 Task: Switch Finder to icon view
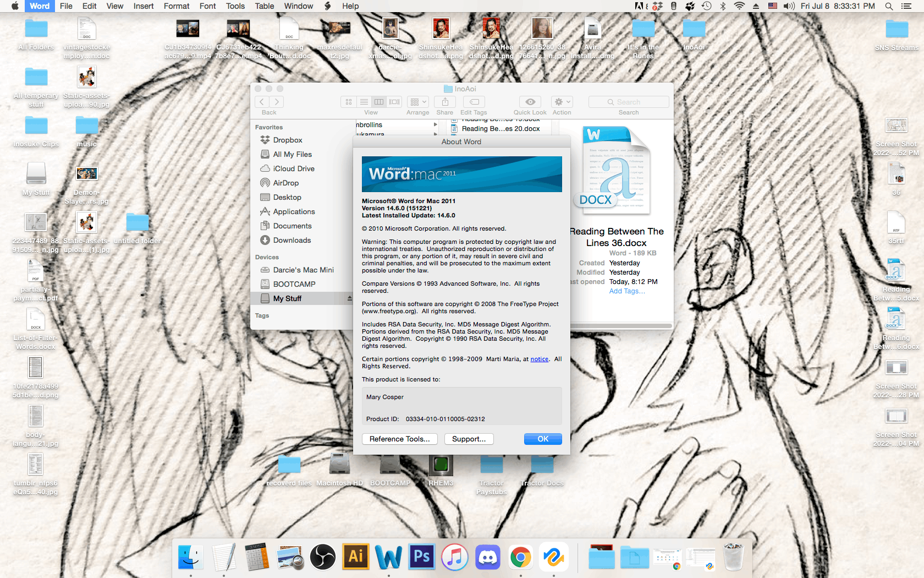pyautogui.click(x=348, y=102)
